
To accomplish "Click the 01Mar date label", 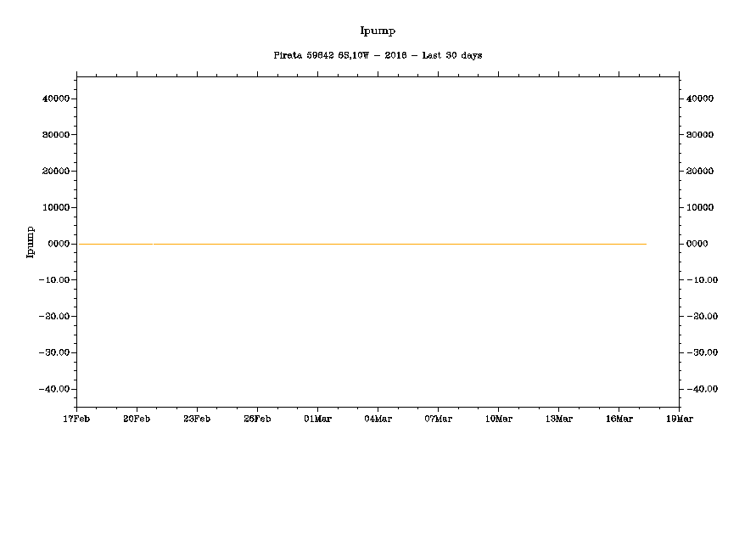I will (x=317, y=419).
